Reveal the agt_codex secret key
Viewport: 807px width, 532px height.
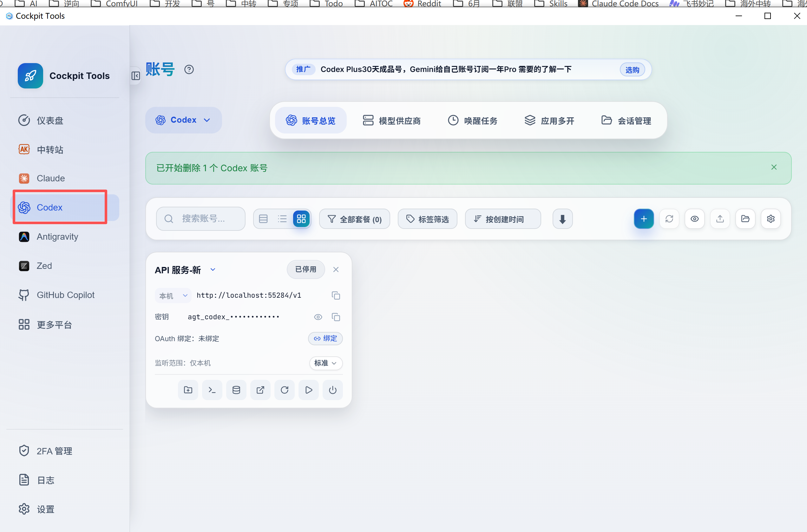[x=318, y=317]
